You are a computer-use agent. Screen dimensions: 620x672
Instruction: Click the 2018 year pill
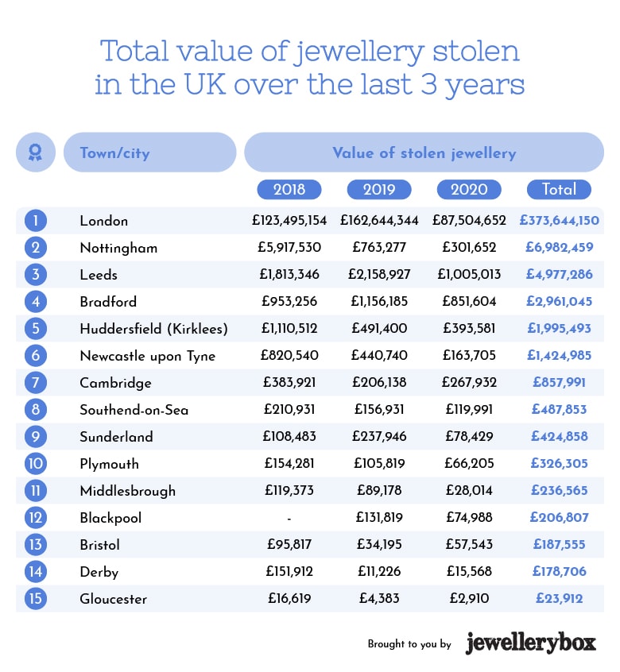tap(289, 190)
